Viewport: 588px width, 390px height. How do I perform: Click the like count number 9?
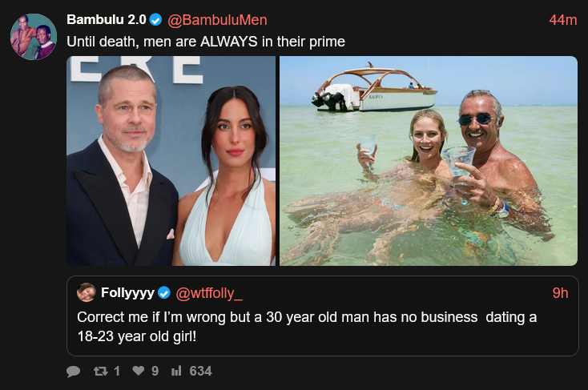point(155,372)
